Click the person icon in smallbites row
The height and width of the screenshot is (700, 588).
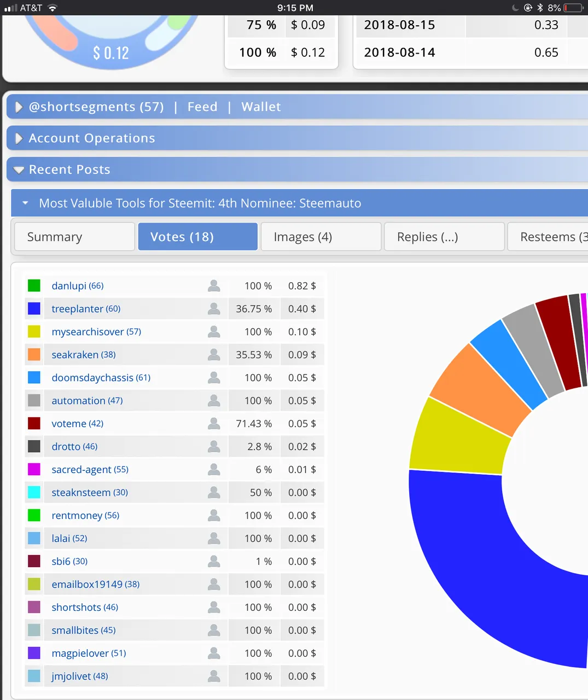coord(214,630)
